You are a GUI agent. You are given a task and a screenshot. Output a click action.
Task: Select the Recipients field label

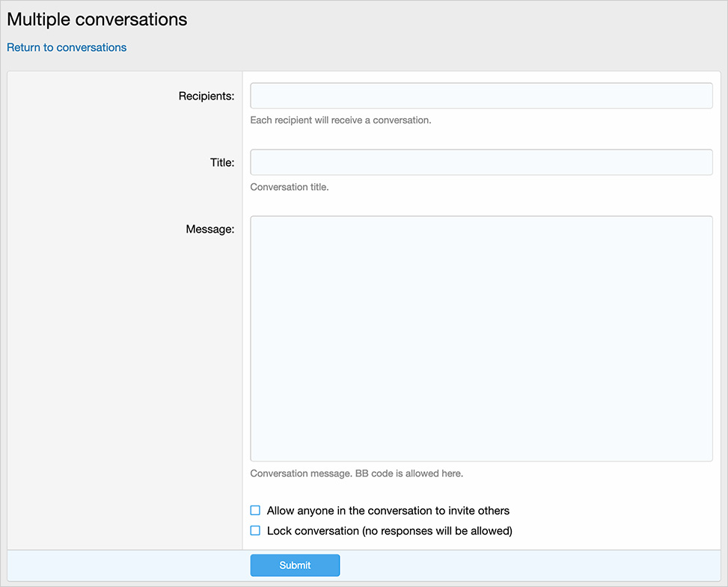click(x=206, y=96)
